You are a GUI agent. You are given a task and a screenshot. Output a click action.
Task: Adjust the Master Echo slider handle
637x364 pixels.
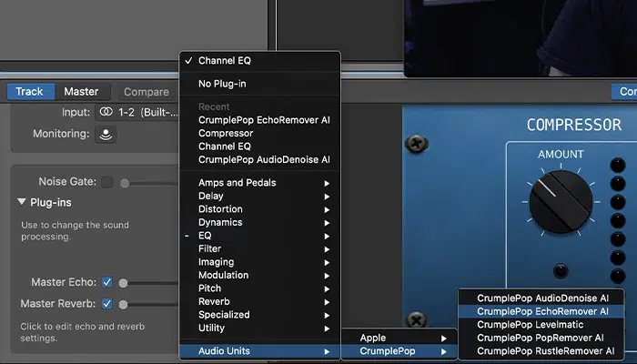click(123, 283)
